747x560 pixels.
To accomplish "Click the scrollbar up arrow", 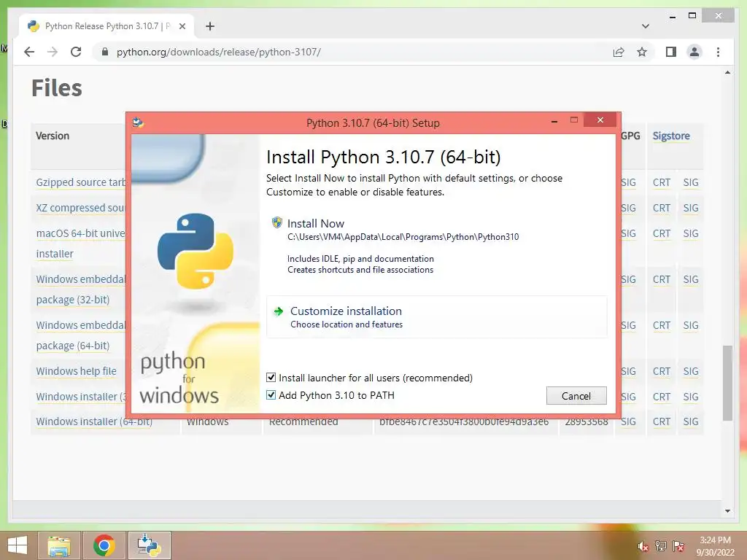I will coord(727,72).
